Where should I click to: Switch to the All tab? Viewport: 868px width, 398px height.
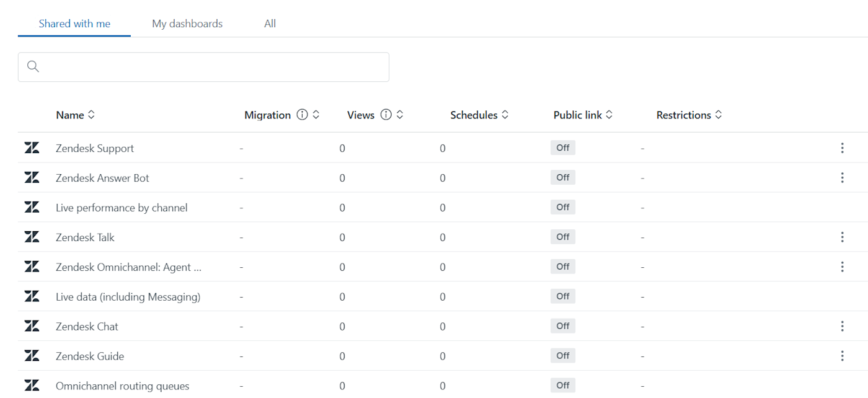coord(270,24)
